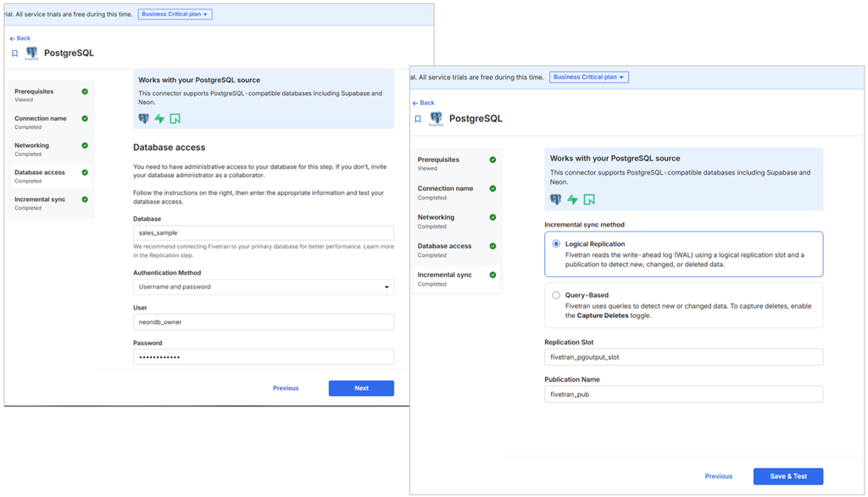This screenshot has height=497, width=868.
Task: Click the bookmark icon in left window
Action: coord(15,53)
